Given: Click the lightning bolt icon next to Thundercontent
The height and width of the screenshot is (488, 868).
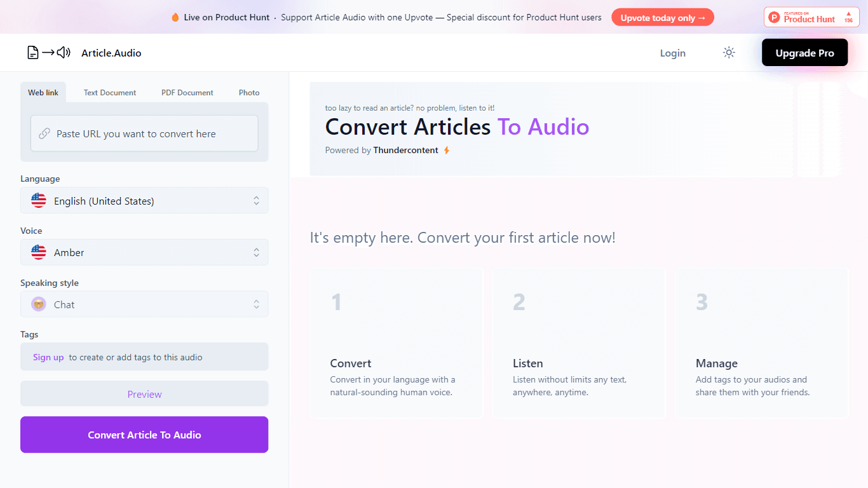Looking at the screenshot, I should pyautogui.click(x=446, y=151).
